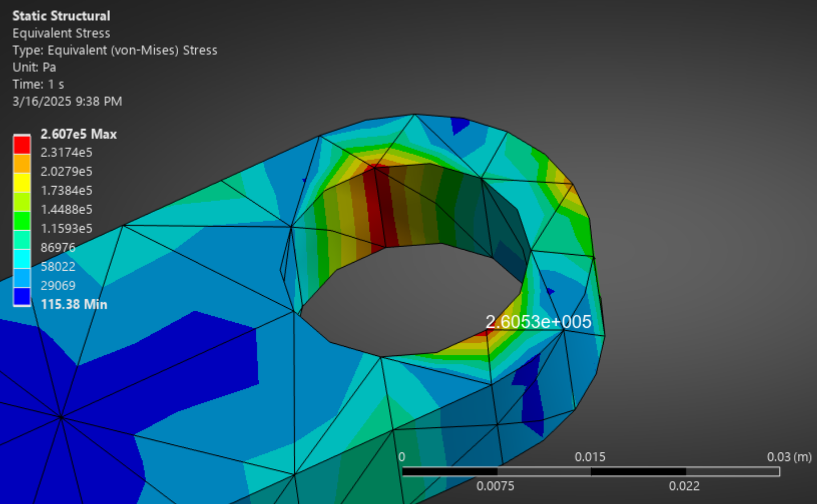Click the 'Type: Equivalent (von-Mises) Stress' line
817x504 pixels.
[x=115, y=50]
